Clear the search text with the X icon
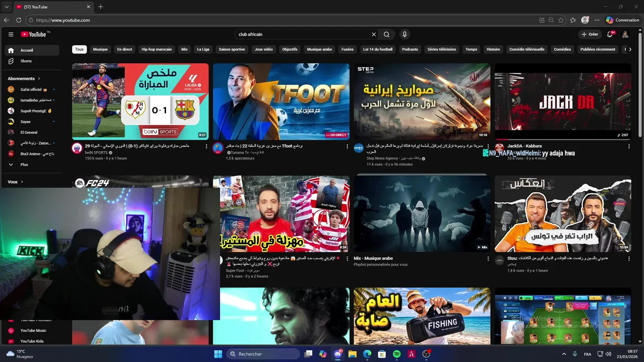644x362 pixels. 374,34
